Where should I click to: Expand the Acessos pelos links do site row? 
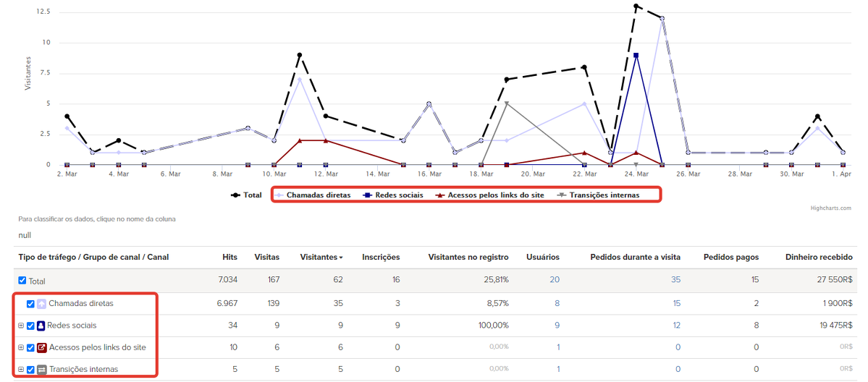(21, 348)
